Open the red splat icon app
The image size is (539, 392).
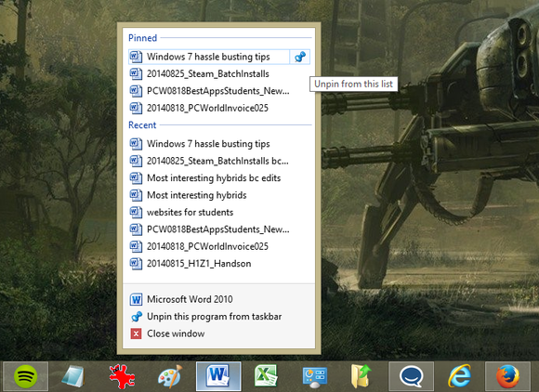122,376
